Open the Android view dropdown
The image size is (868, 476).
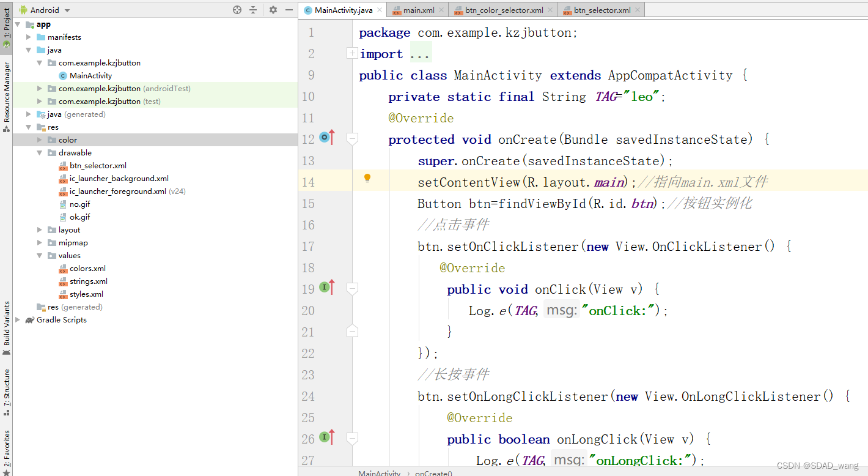pos(45,10)
